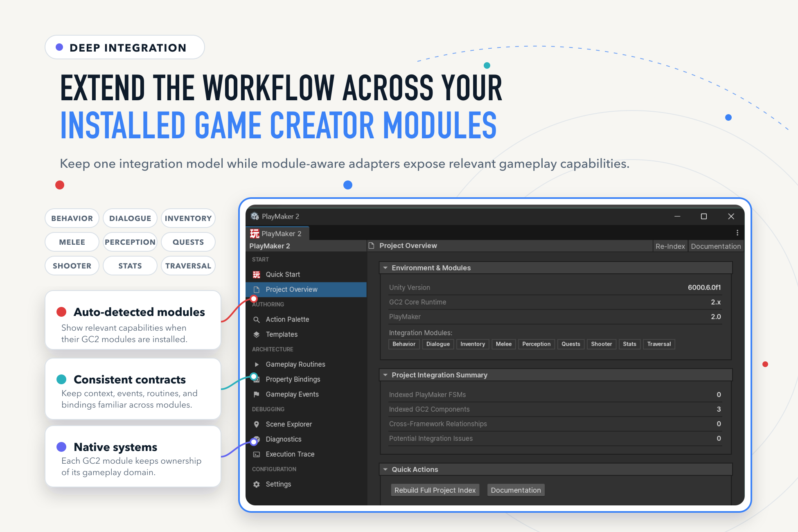
Task: Collapse the Project Integration Summary section
Action: 385,375
